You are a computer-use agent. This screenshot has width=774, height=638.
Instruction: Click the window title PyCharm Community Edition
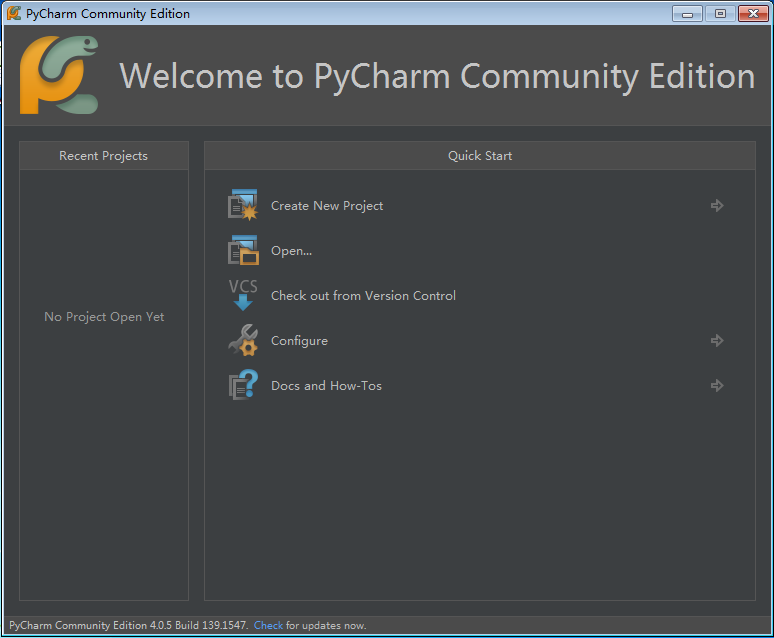(108, 13)
